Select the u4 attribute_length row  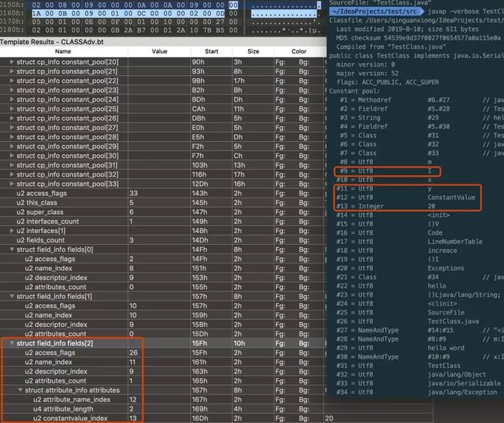162,409
